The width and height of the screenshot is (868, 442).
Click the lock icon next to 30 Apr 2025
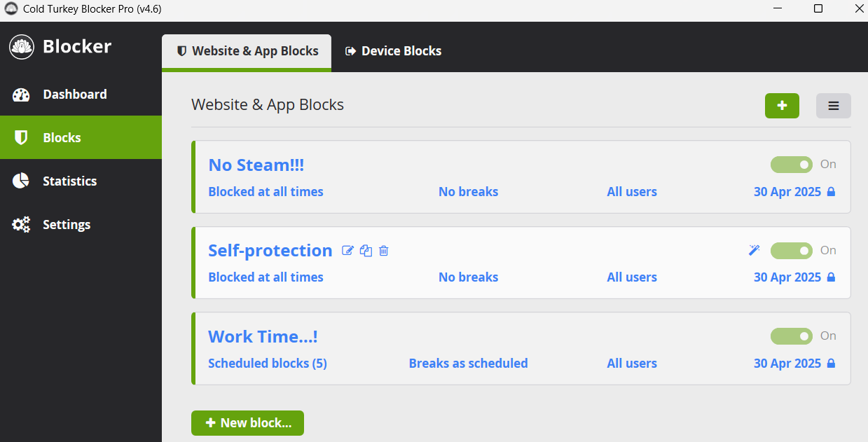[832, 191]
